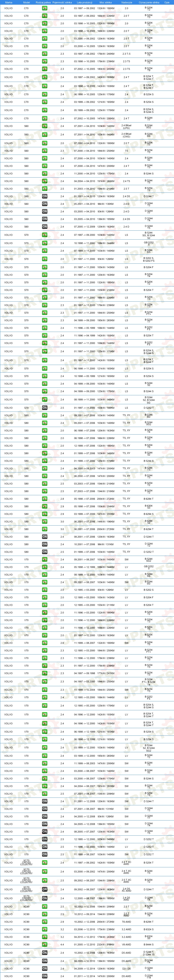The height and width of the screenshot is (980, 174).
Task: Click the Opis column header
Action: tap(167, 2)
